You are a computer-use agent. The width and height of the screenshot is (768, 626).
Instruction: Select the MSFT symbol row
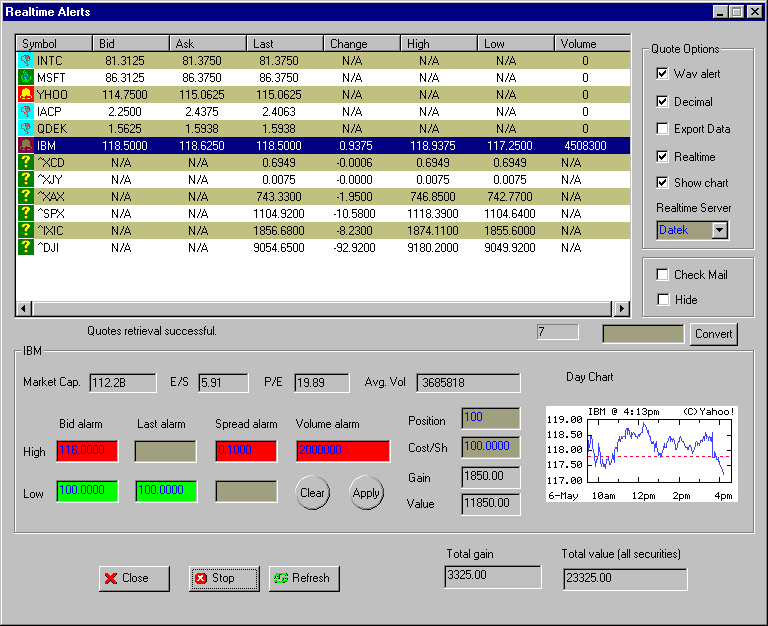point(323,78)
